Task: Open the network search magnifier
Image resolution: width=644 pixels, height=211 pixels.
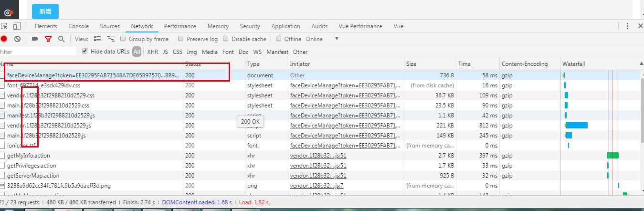Action: [x=61, y=39]
